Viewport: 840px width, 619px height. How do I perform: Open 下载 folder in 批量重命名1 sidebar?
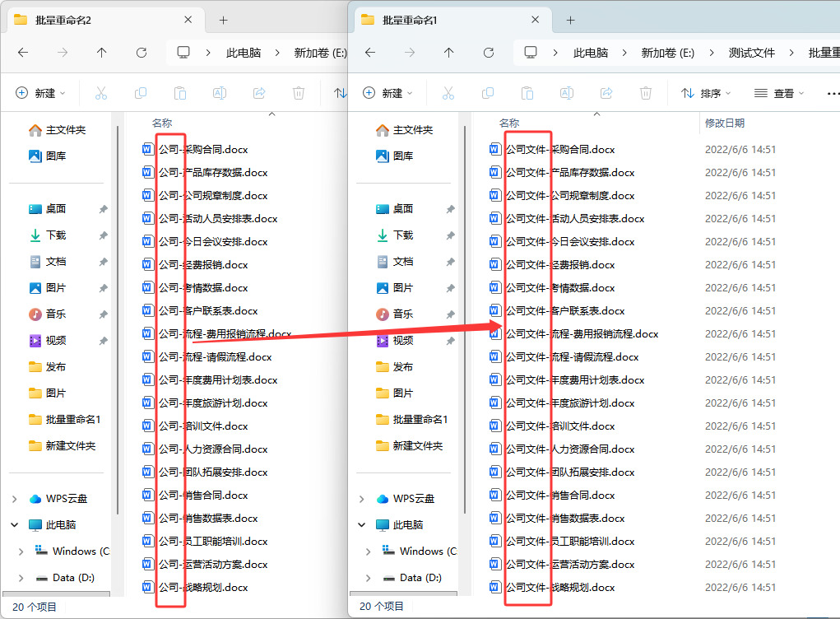point(396,235)
